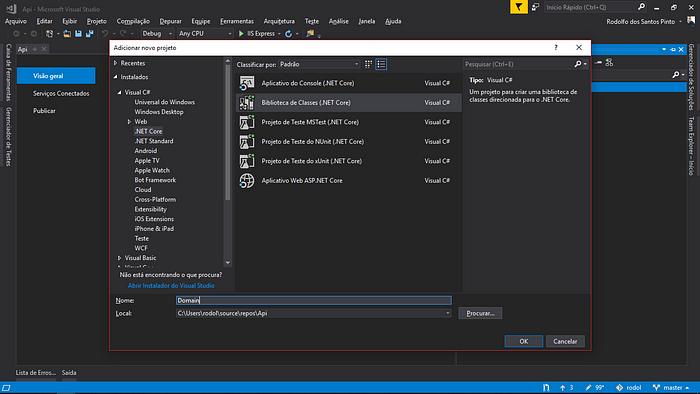Click the Undo arrow in the toolbar
700x394 pixels.
pyautogui.click(x=105, y=33)
